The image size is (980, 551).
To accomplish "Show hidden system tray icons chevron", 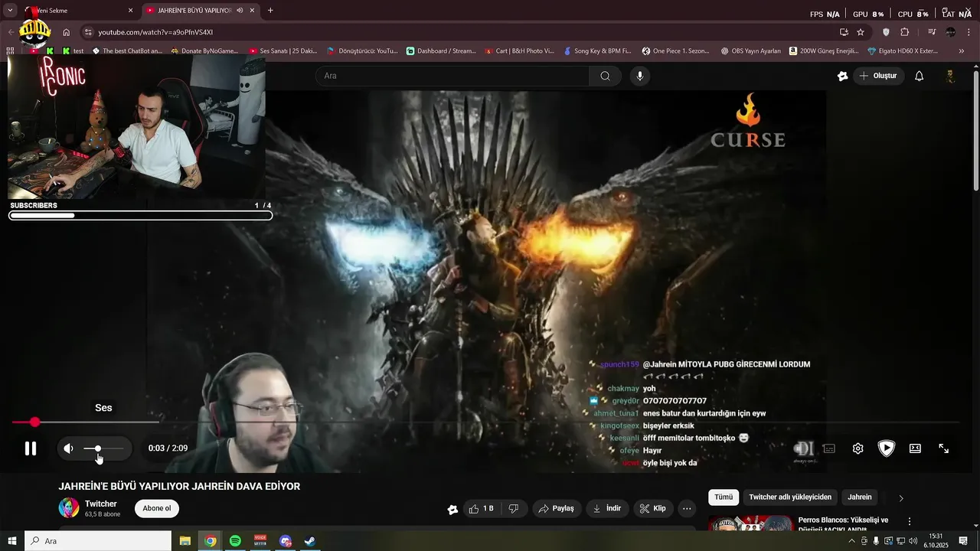I will pos(851,541).
